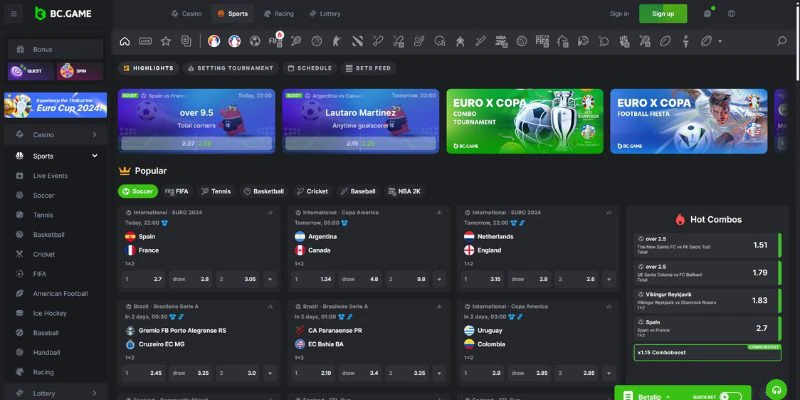Click the Hot Combos flame icon
800x400 pixels.
(680, 219)
